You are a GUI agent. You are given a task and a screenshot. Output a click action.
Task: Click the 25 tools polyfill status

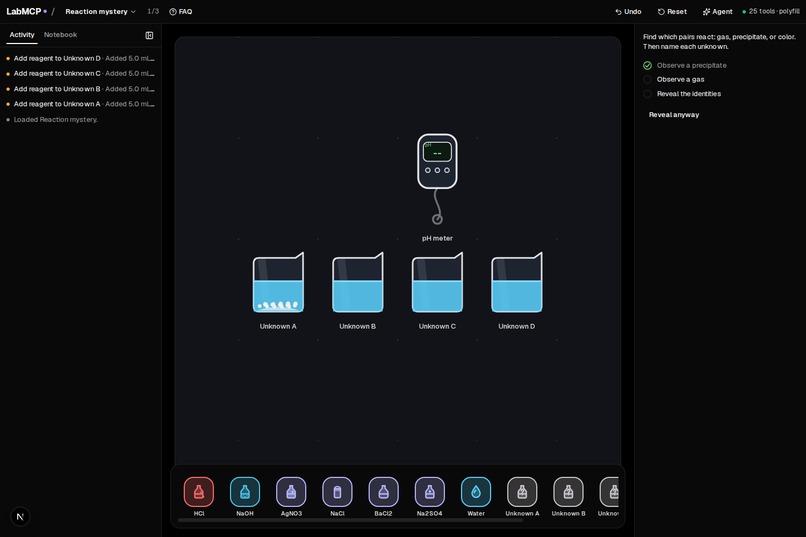coord(771,11)
